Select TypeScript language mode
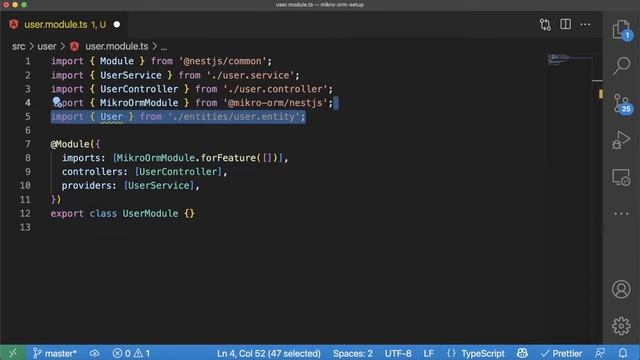This screenshot has width=640, height=360. coord(483,353)
